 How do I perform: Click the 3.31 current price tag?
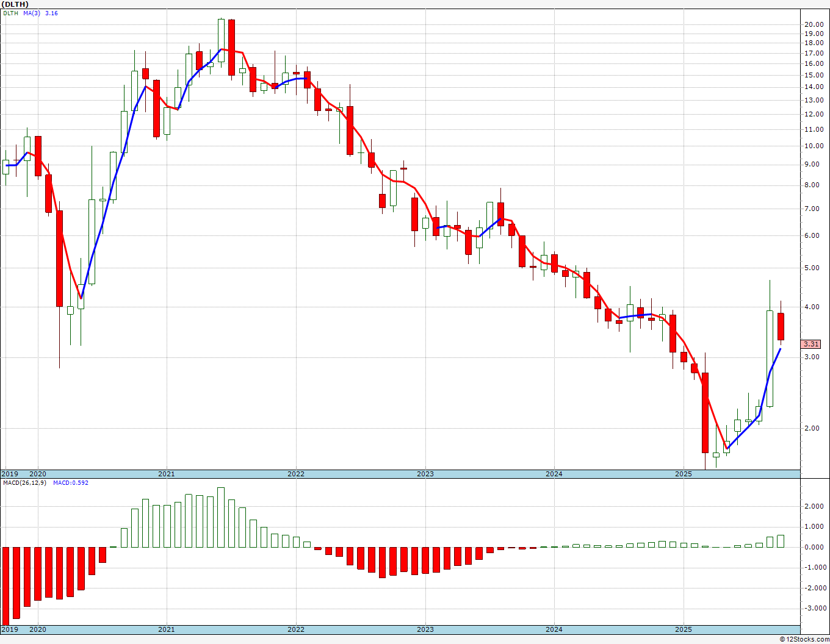tap(811, 345)
